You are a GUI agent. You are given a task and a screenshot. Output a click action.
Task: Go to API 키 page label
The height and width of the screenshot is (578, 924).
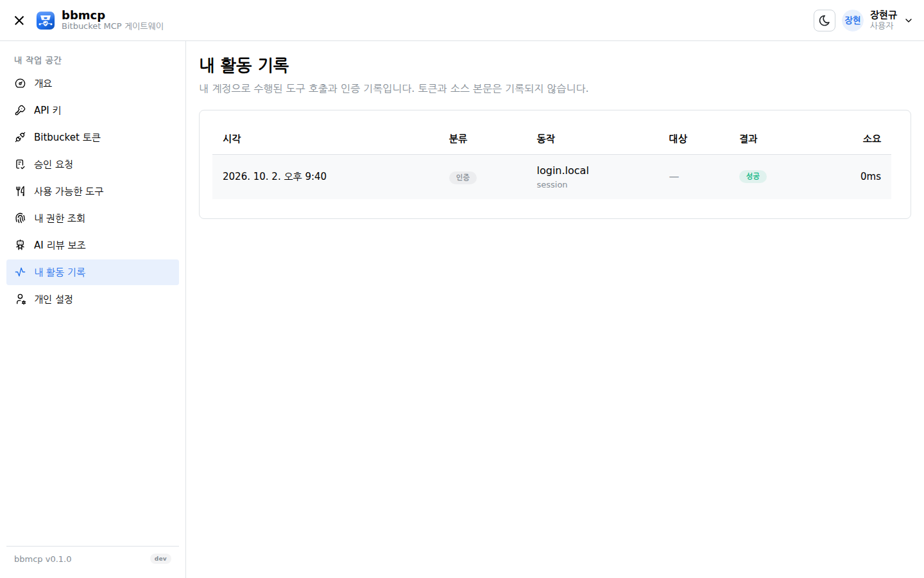47,110
